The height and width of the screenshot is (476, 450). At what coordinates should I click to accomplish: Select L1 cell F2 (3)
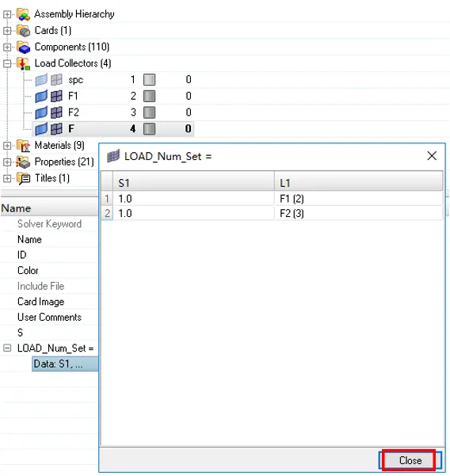click(358, 213)
